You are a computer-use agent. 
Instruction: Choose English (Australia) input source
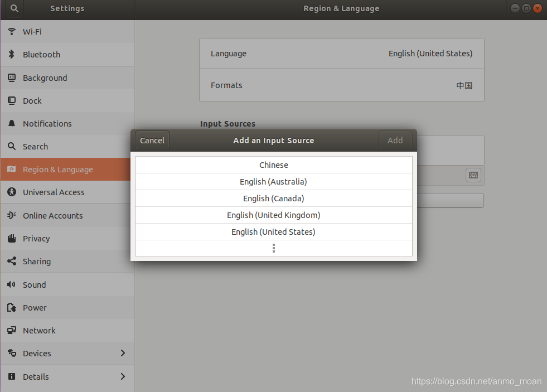[273, 182]
